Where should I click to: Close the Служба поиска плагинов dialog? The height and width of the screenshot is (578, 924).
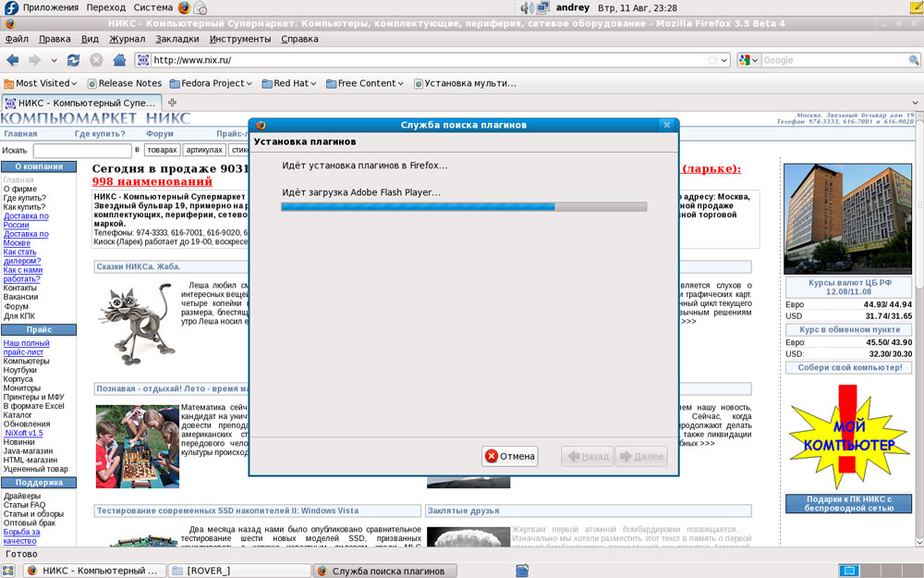click(x=666, y=125)
